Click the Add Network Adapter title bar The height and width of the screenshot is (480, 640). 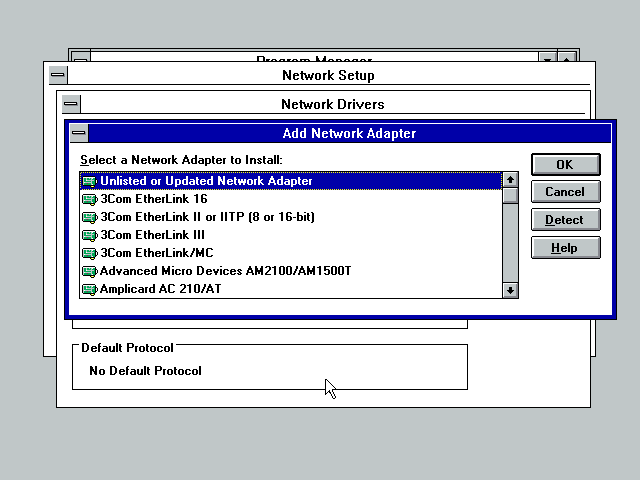click(x=349, y=133)
